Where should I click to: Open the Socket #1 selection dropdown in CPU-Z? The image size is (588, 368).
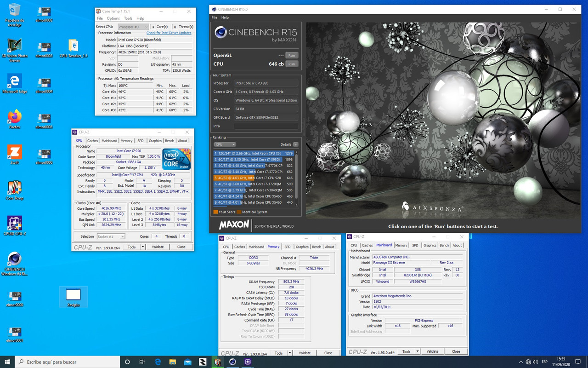point(111,236)
